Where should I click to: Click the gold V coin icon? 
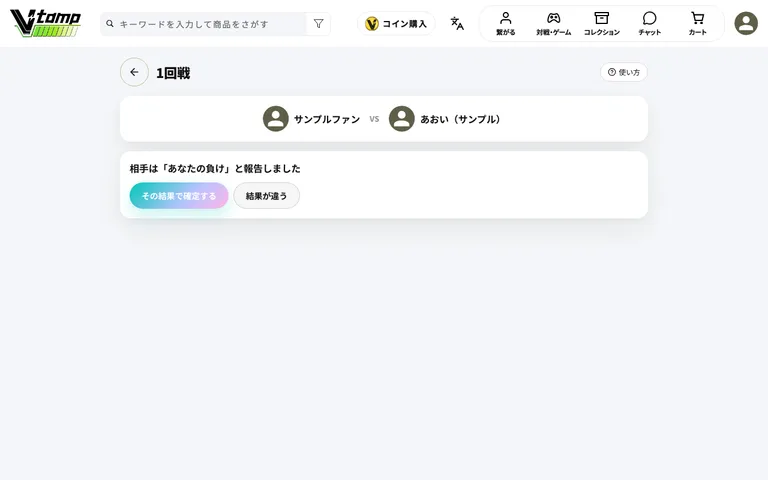pos(372,24)
